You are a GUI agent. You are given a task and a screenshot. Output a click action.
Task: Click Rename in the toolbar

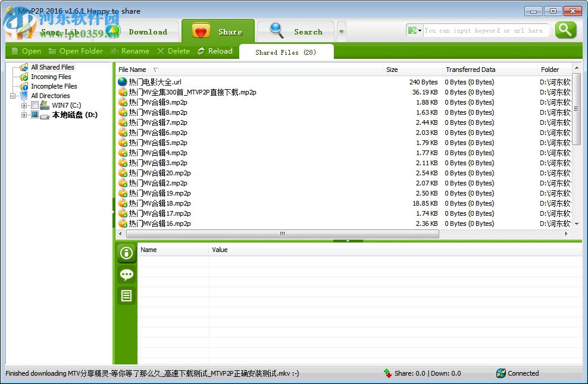(x=130, y=51)
